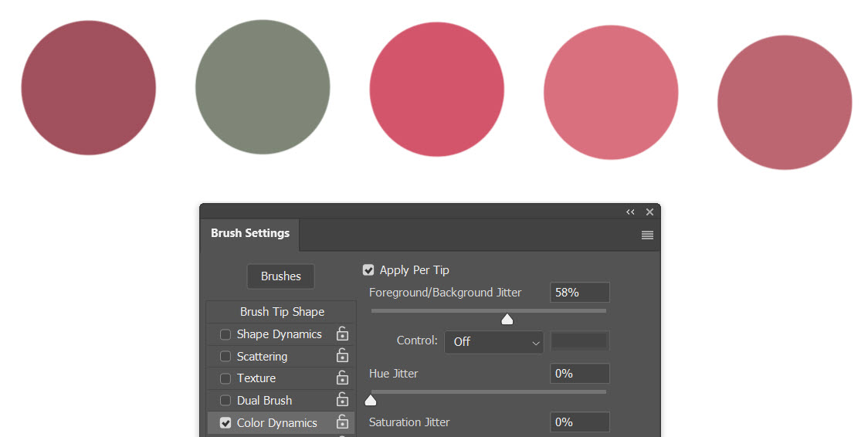Open the Brush Settings panel menu icon

[647, 235]
